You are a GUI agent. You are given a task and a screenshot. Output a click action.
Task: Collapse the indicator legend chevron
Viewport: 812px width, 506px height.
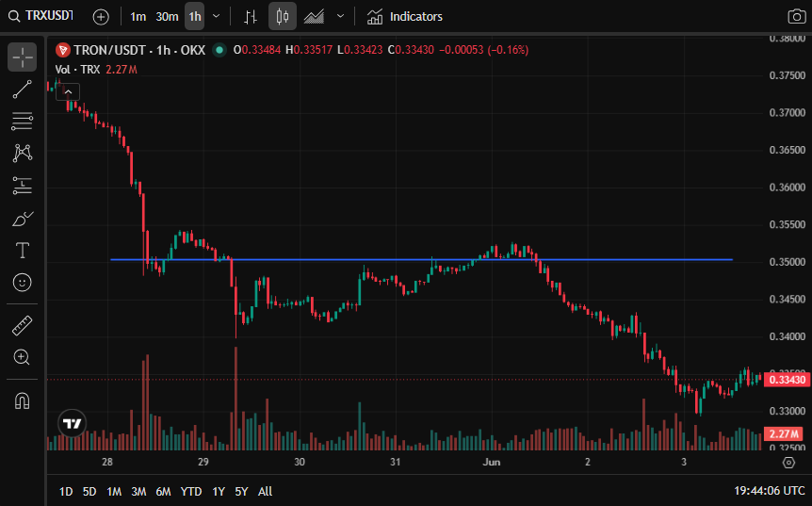coord(68,91)
